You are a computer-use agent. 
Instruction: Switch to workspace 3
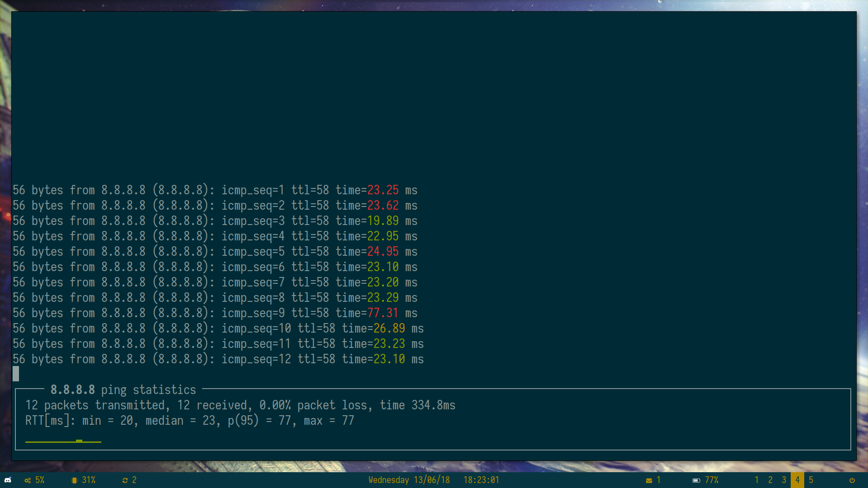point(783,480)
